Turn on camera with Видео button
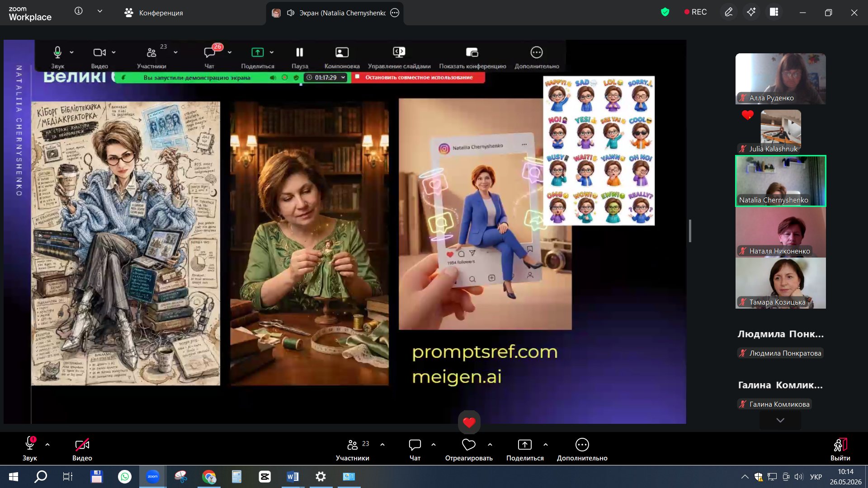Image resolution: width=868 pixels, height=488 pixels. [x=82, y=450]
